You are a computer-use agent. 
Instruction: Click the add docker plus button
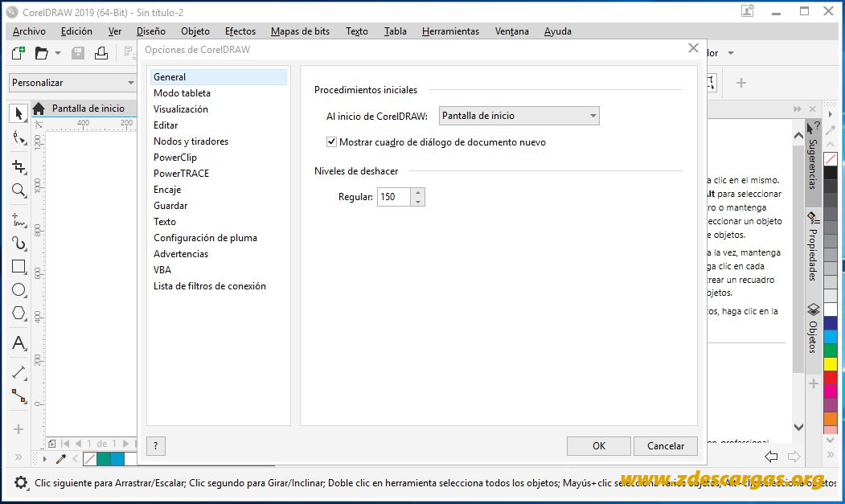[x=813, y=383]
